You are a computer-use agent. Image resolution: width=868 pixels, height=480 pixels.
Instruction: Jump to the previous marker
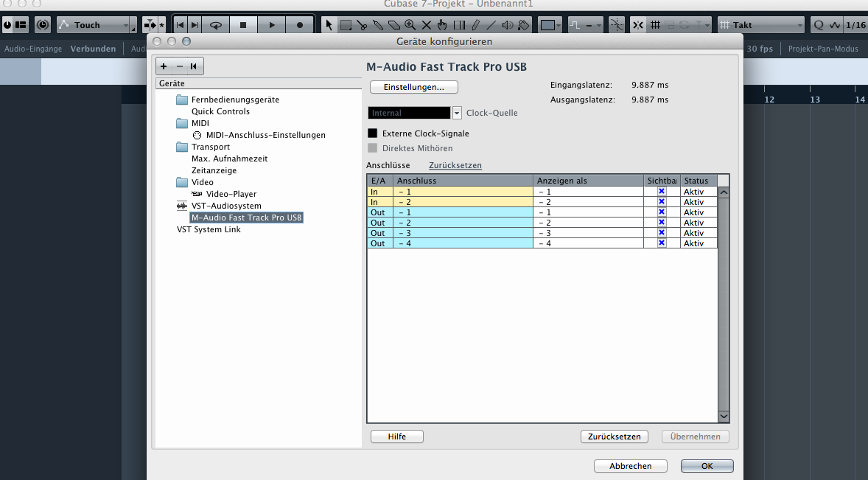180,25
